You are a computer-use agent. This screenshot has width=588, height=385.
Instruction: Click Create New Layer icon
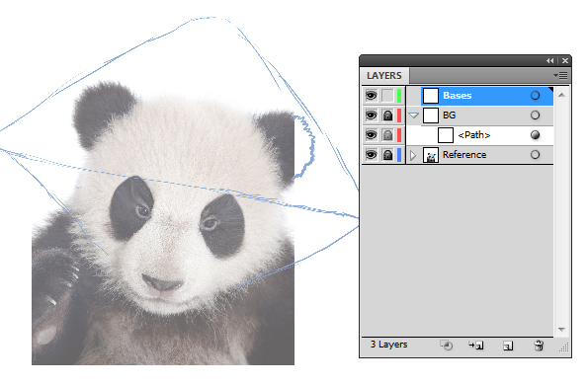[508, 346]
